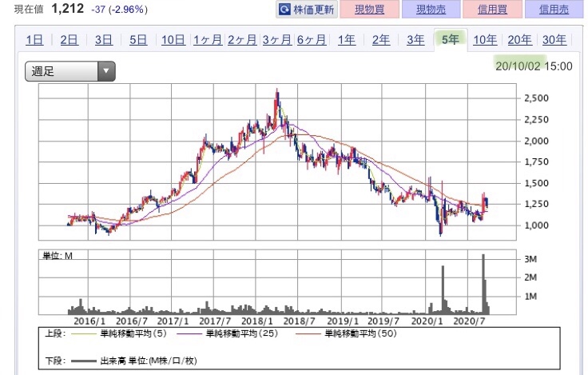
Task: Select the 20年 chart range
Action: tap(519, 39)
